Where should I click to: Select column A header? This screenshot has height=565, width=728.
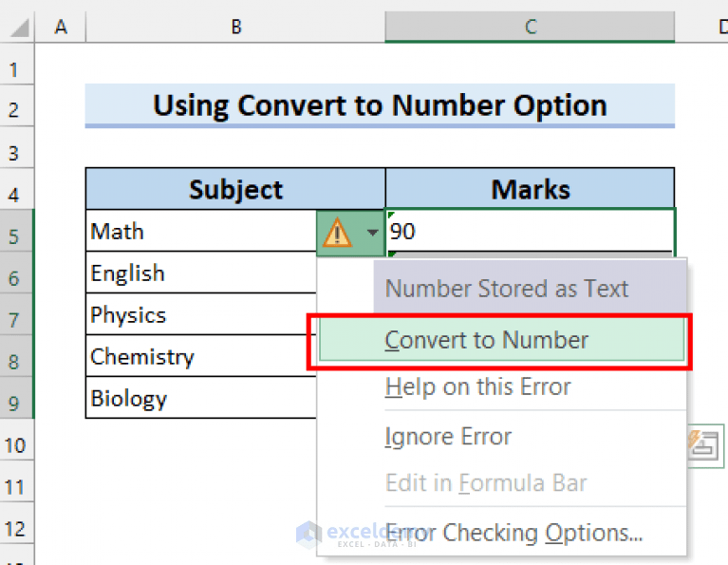tap(61, 27)
